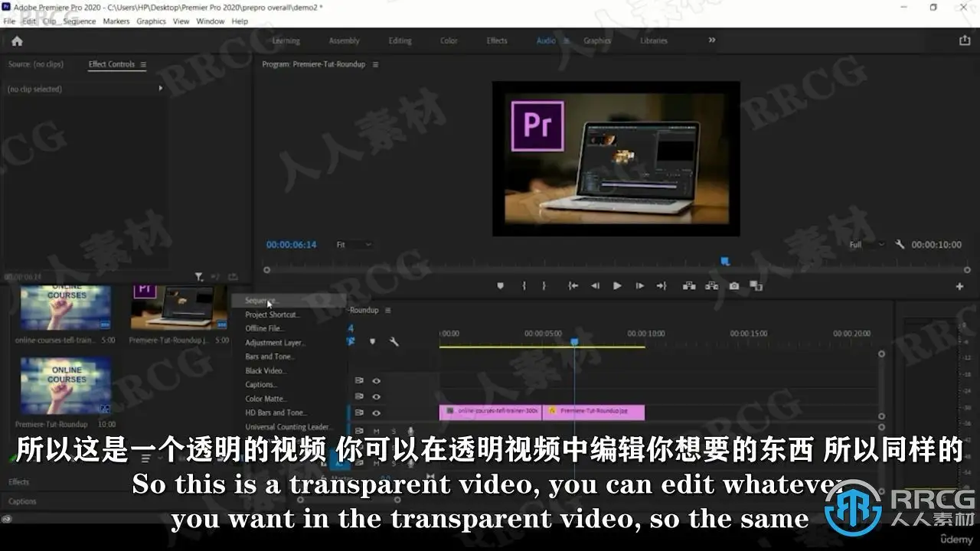Select the Premiere-Tut-Roundup laptop thumbnail

tap(179, 308)
